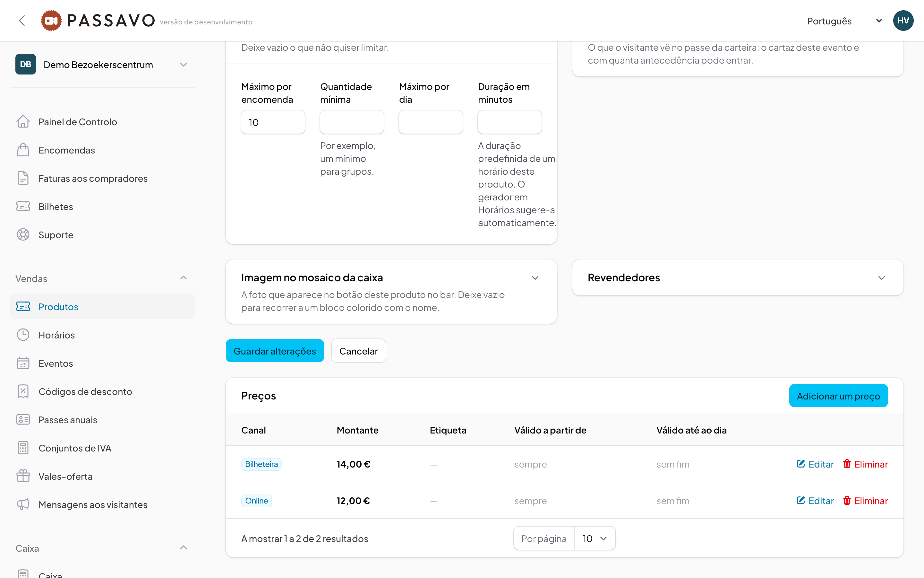Edit the Online price row
The width and height of the screenshot is (924, 578).
point(815,501)
